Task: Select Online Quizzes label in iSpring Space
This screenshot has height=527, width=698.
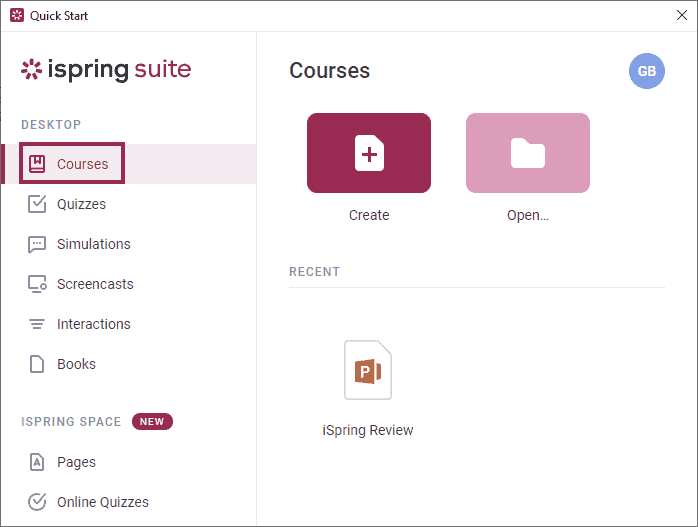Action: point(103,502)
